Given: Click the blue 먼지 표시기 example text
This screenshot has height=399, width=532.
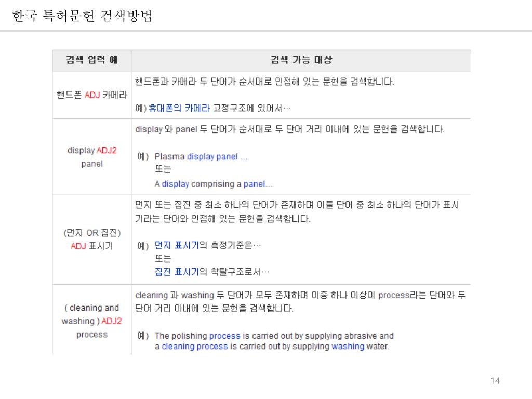Looking at the screenshot, I should tap(177, 245).
